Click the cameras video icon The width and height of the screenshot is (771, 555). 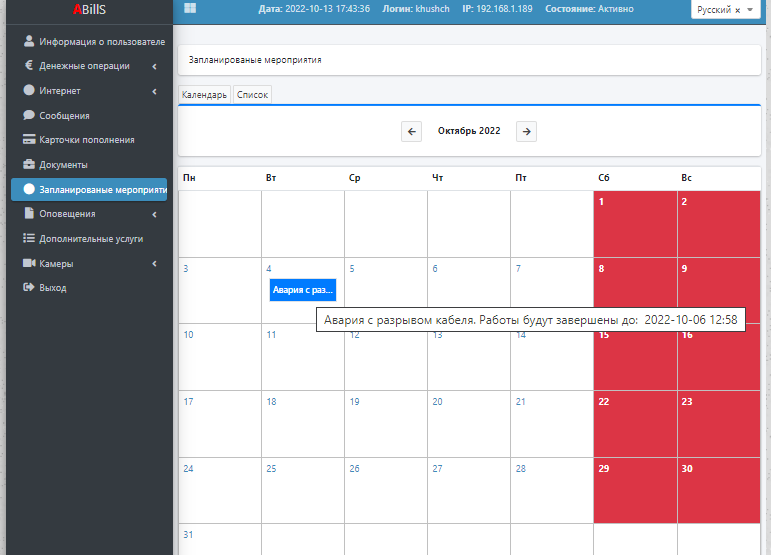click(x=29, y=264)
